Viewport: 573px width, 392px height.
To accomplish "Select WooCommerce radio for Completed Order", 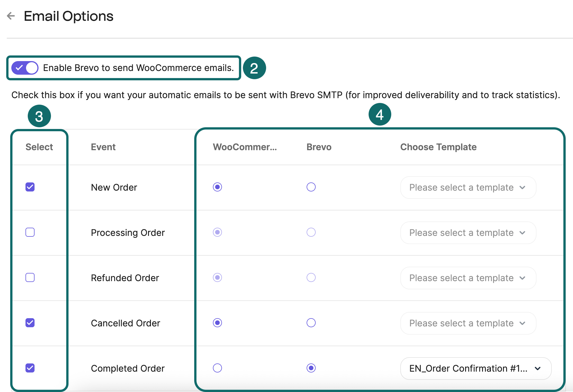I will pos(217,368).
